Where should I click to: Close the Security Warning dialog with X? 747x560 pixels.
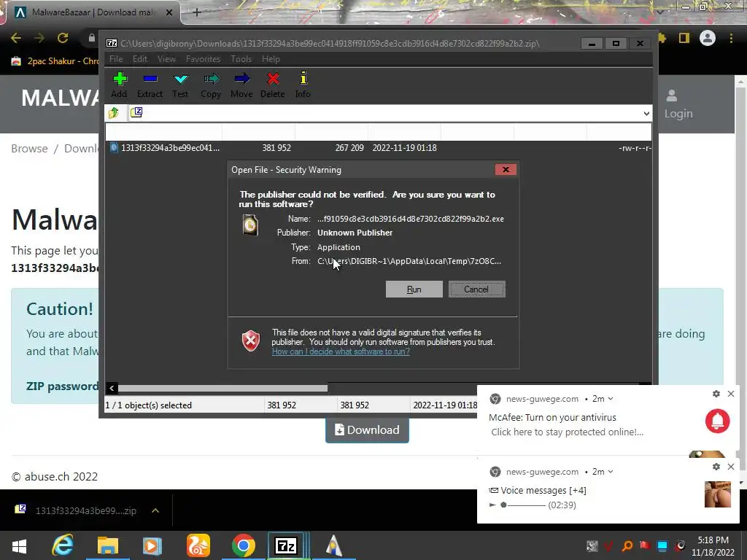click(506, 169)
